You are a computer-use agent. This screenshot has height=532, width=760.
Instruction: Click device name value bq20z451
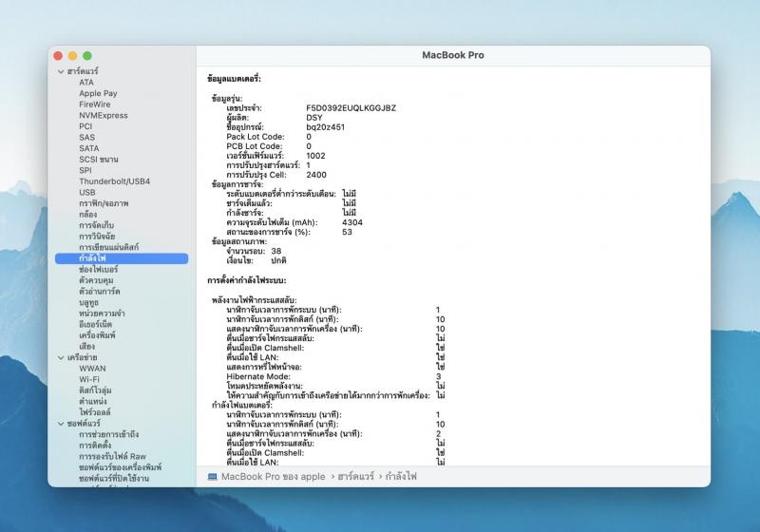click(x=325, y=127)
